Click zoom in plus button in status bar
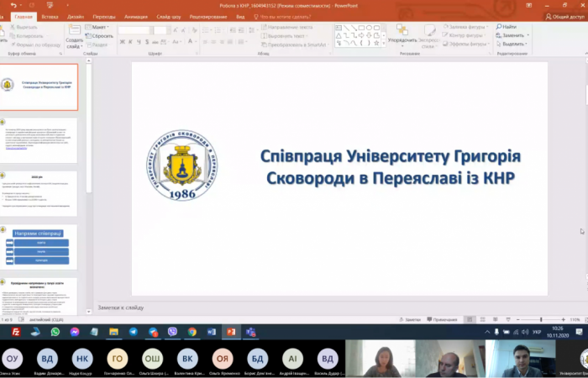 tap(564, 319)
